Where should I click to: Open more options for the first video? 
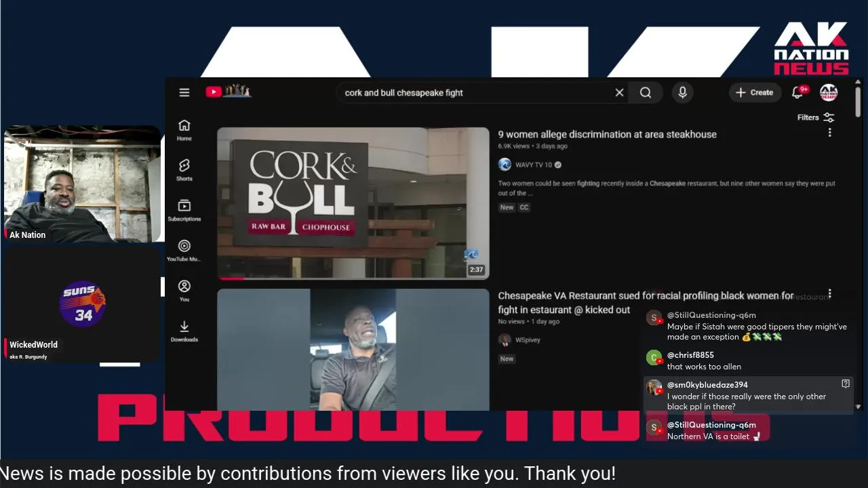(829, 133)
